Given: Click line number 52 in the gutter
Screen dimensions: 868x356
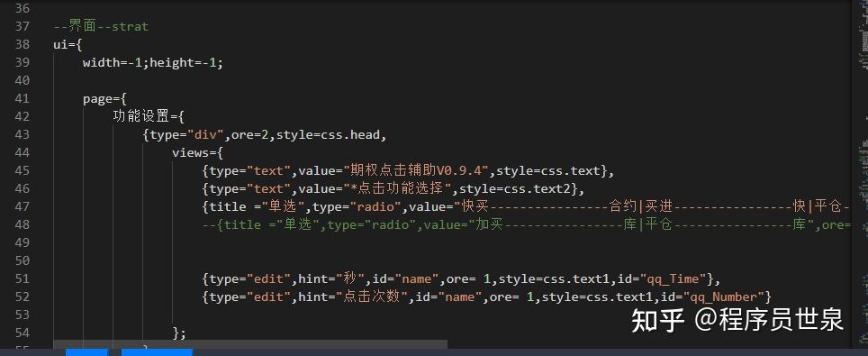Looking at the screenshot, I should pyautogui.click(x=23, y=297).
